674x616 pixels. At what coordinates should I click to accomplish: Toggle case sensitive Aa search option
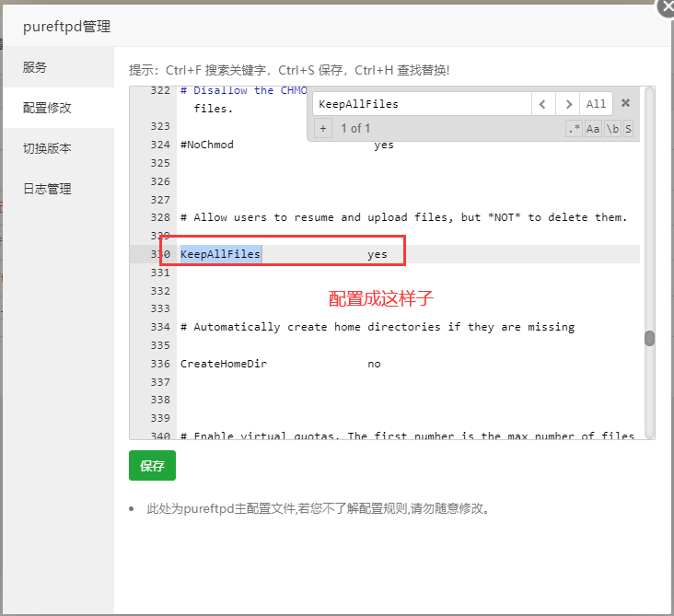point(593,129)
